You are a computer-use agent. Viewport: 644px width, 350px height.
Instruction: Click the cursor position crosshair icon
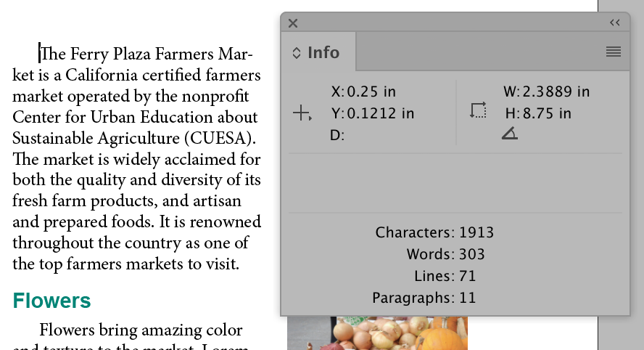302,113
